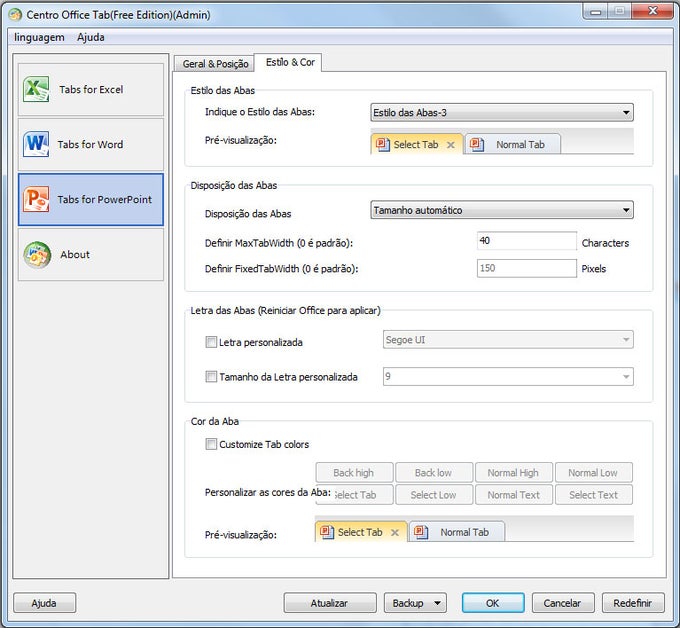
Task: Click the Office Tab title bar icon
Action: point(15,15)
